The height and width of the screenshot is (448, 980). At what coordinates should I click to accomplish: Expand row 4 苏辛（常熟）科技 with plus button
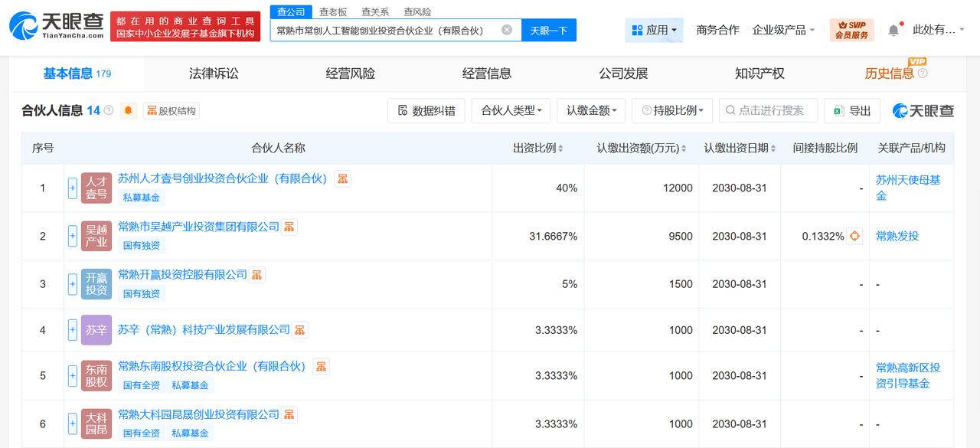tap(73, 330)
